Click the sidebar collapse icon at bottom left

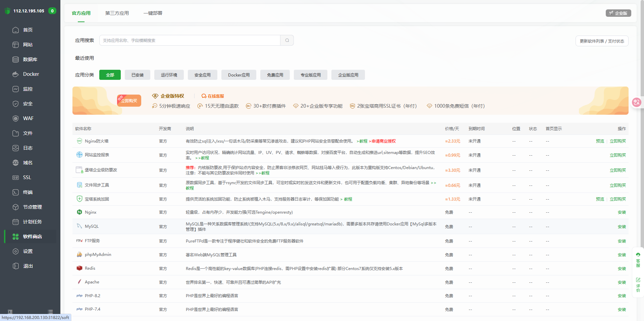click(x=10, y=312)
